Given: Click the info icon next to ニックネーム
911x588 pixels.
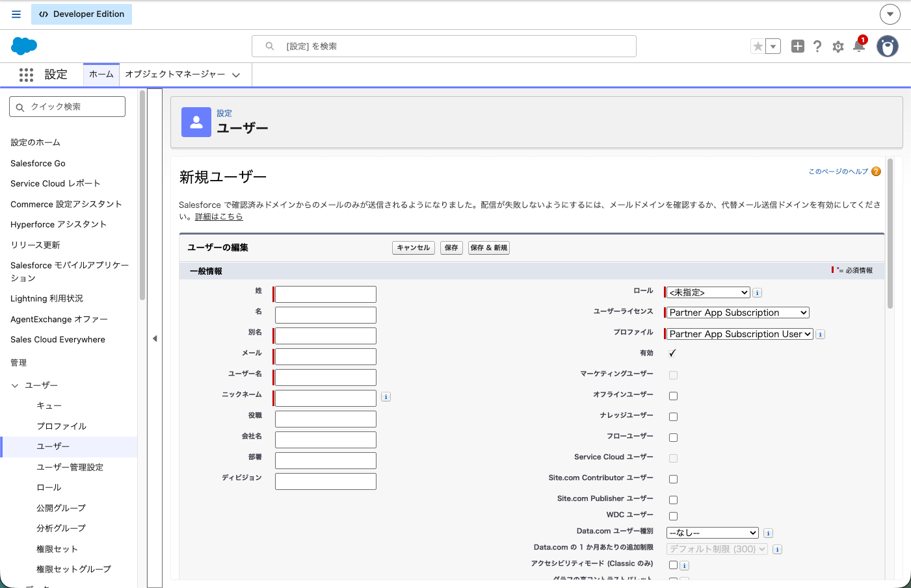Looking at the screenshot, I should [386, 396].
